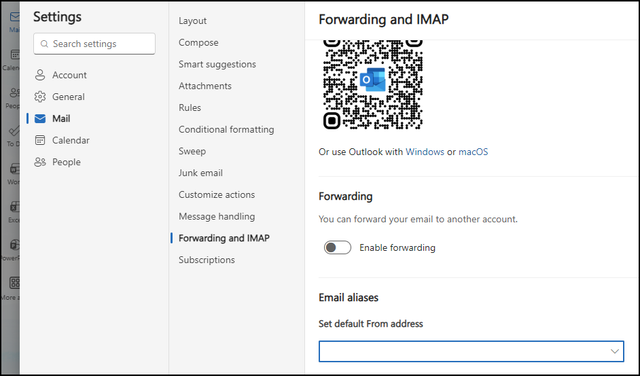The image size is (640, 376).
Task: Click the Outlook QR code image
Action: coord(373,85)
